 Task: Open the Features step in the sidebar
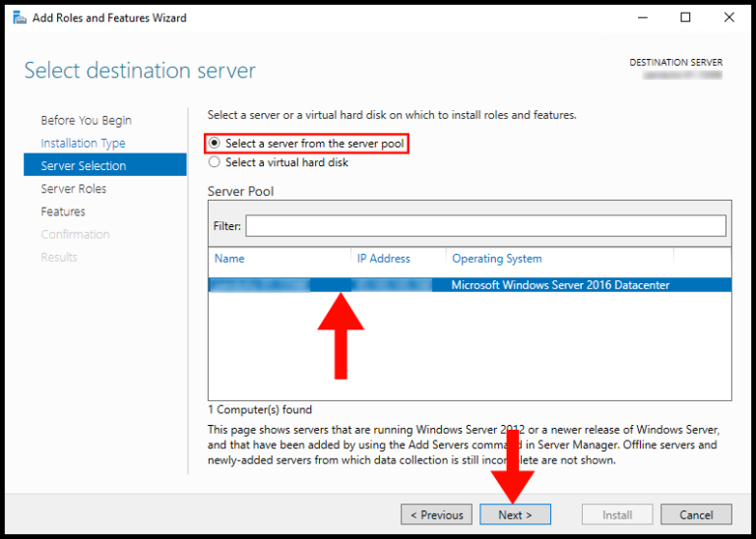pyautogui.click(x=63, y=211)
